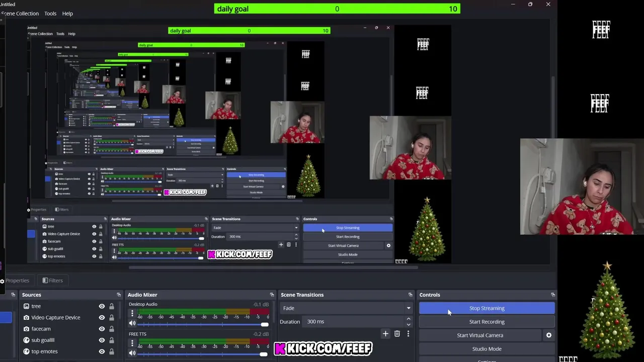The height and width of the screenshot is (362, 644).
Task: Click camera icon of Video Capture Device
Action: pyautogui.click(x=26, y=317)
